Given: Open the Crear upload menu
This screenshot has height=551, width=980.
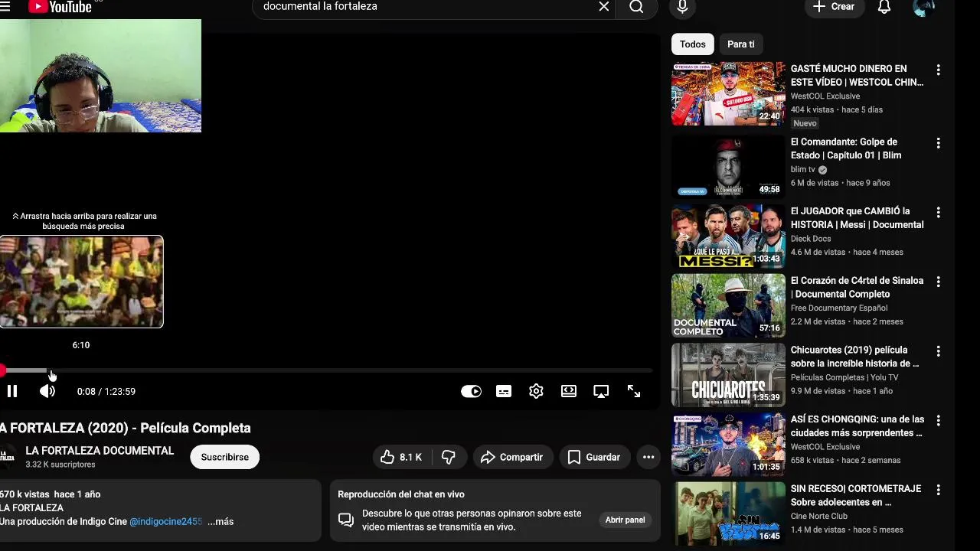Looking at the screenshot, I should (x=834, y=7).
